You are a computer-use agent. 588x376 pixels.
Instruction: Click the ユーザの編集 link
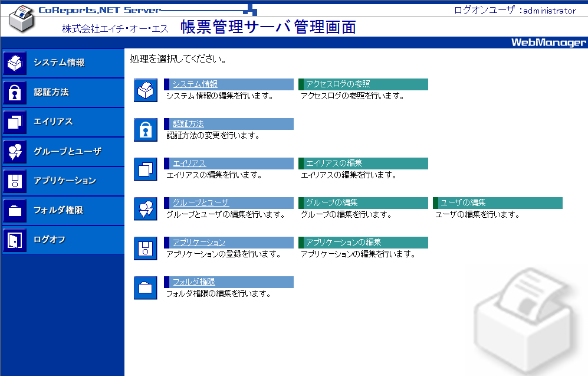click(x=463, y=202)
